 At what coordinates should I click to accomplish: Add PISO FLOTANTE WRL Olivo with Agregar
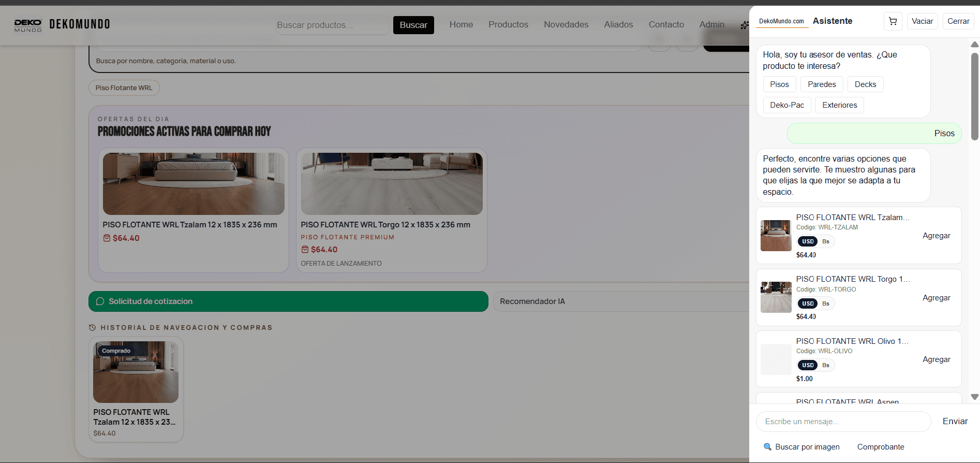coord(936,359)
